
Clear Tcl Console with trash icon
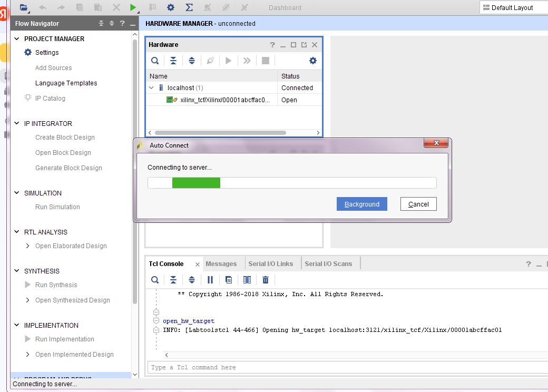coord(266,280)
